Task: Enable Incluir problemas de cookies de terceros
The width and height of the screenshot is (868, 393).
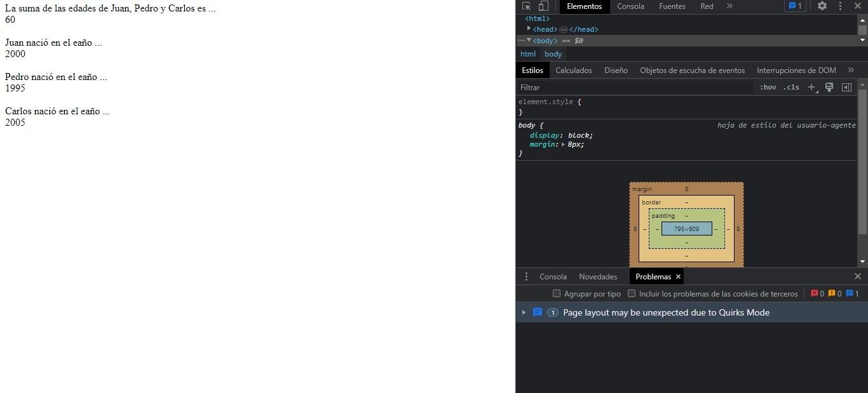Action: [632, 293]
